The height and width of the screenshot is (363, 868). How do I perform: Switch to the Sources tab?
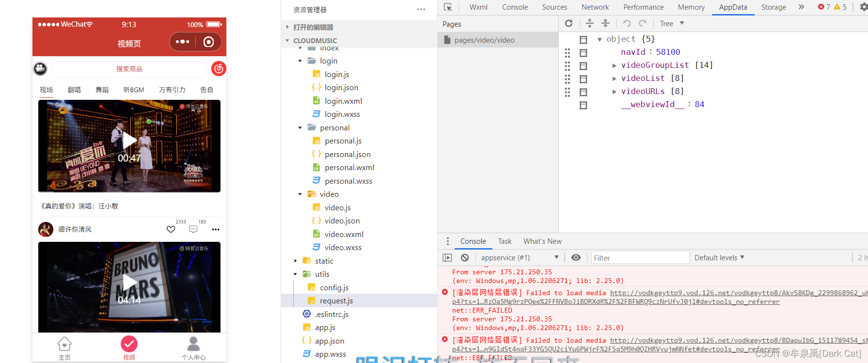[554, 7]
